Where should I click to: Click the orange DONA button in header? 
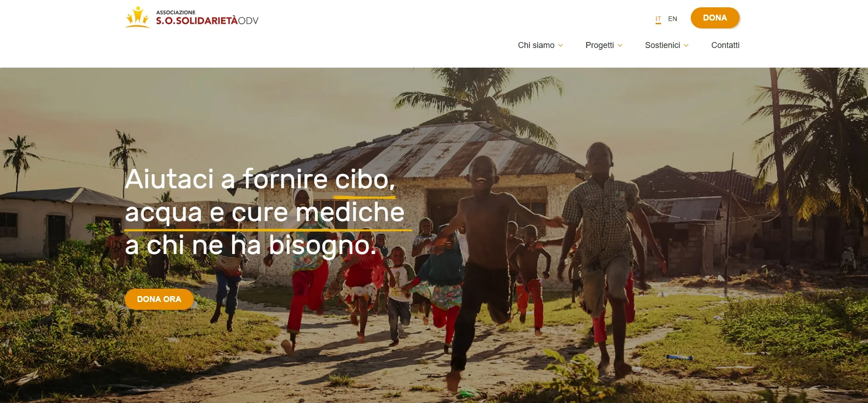(x=715, y=18)
